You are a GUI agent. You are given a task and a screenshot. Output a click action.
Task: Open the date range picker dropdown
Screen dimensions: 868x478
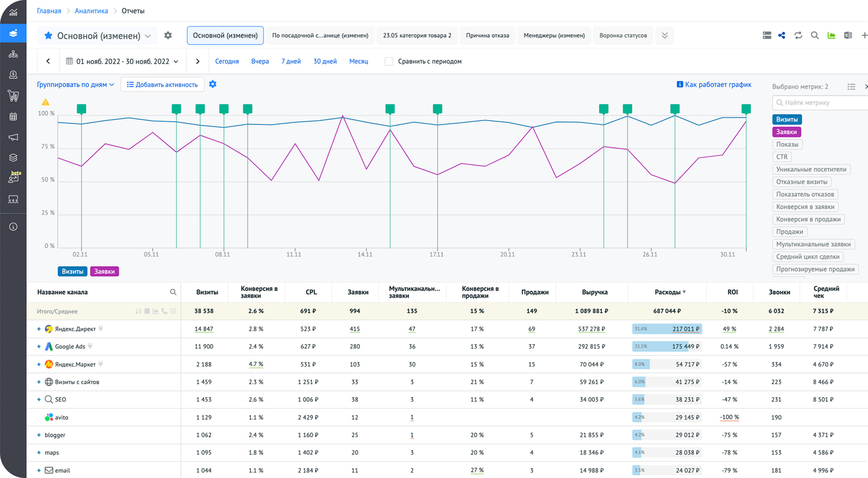(123, 61)
